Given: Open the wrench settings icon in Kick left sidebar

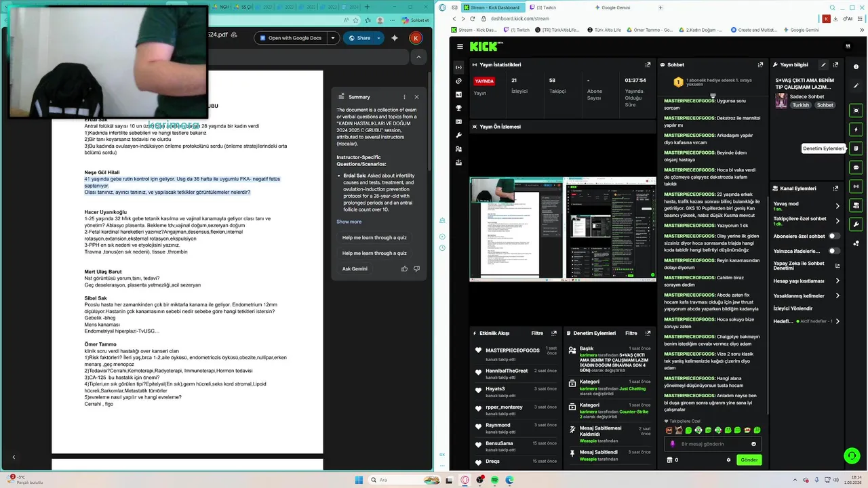Looking at the screenshot, I should [459, 135].
